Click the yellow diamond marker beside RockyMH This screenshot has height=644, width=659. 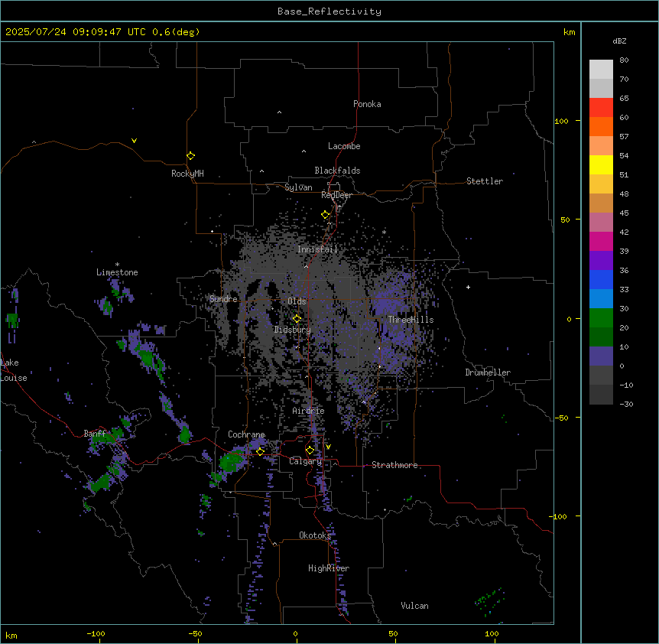click(x=191, y=156)
